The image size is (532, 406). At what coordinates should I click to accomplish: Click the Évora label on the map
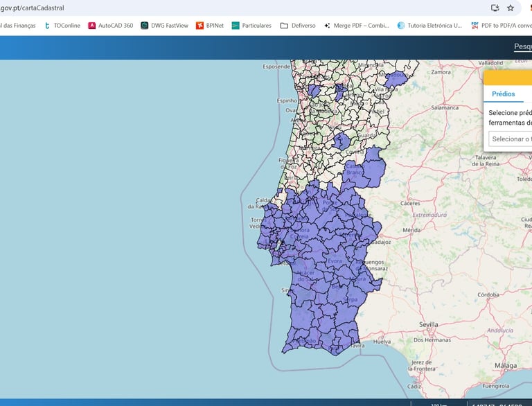[335, 261]
